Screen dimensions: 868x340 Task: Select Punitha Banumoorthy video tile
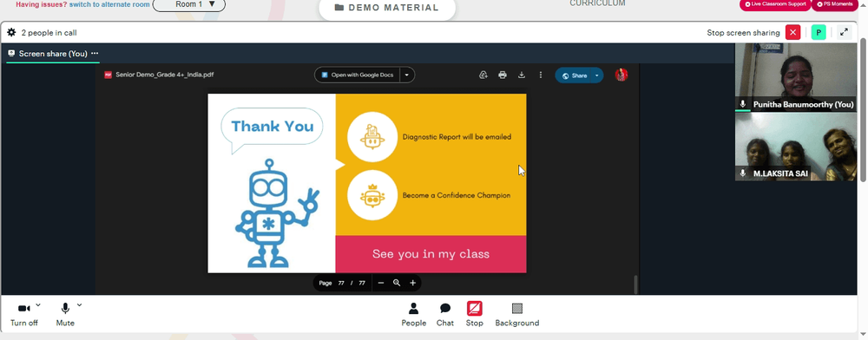click(x=795, y=77)
